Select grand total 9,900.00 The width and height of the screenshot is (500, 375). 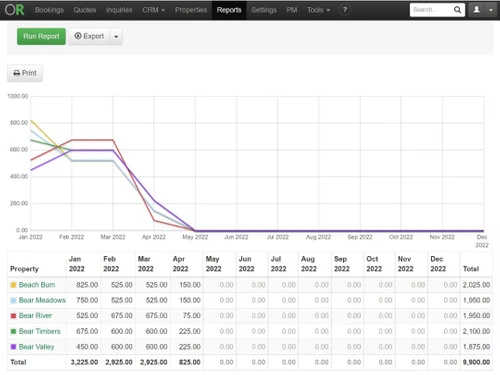point(476,362)
